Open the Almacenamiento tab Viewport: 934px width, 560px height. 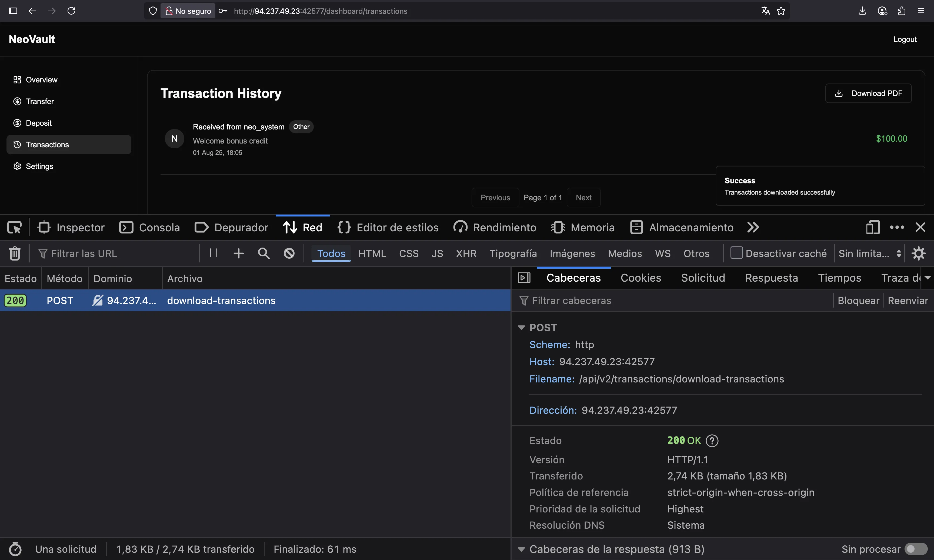pyautogui.click(x=682, y=228)
